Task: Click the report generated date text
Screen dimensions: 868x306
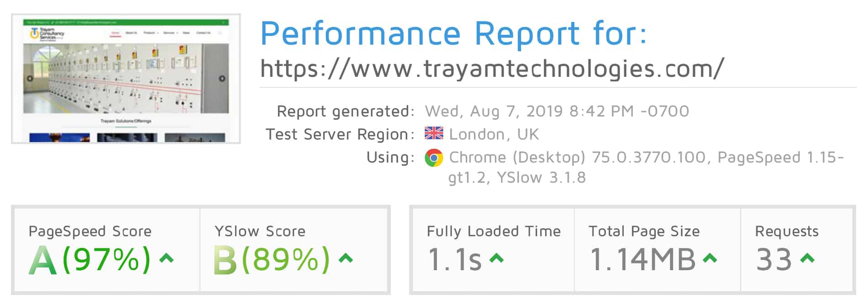Action: pos(557,111)
